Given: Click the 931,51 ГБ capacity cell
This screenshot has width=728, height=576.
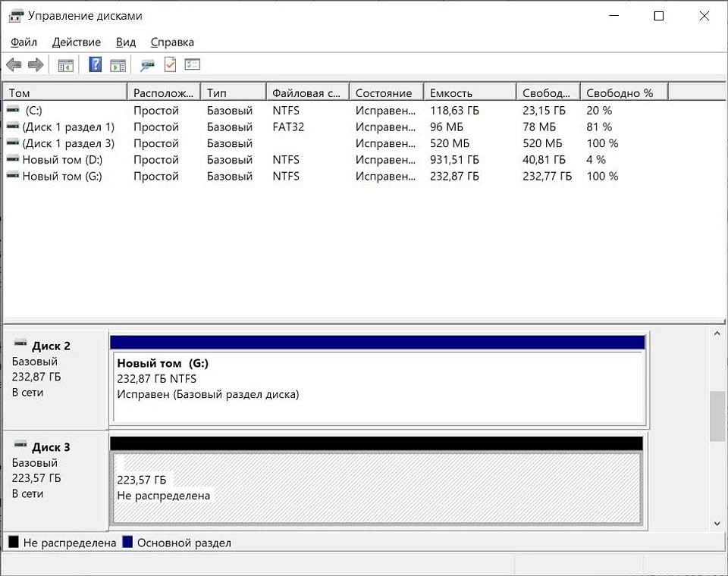Looking at the screenshot, I should [x=454, y=160].
